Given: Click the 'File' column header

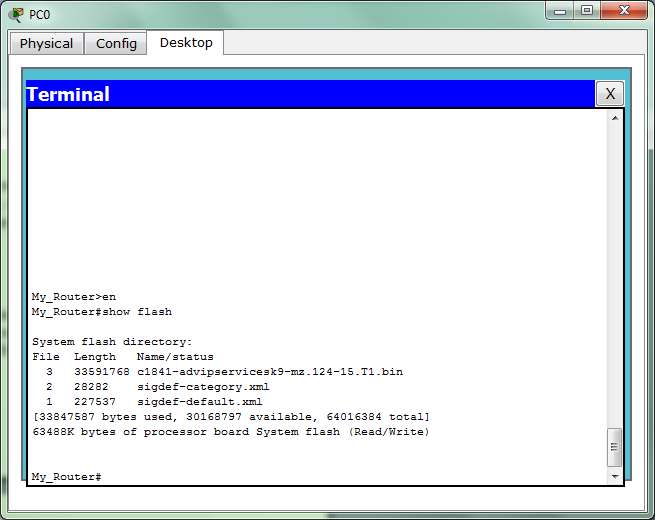Looking at the screenshot, I should pos(46,357).
